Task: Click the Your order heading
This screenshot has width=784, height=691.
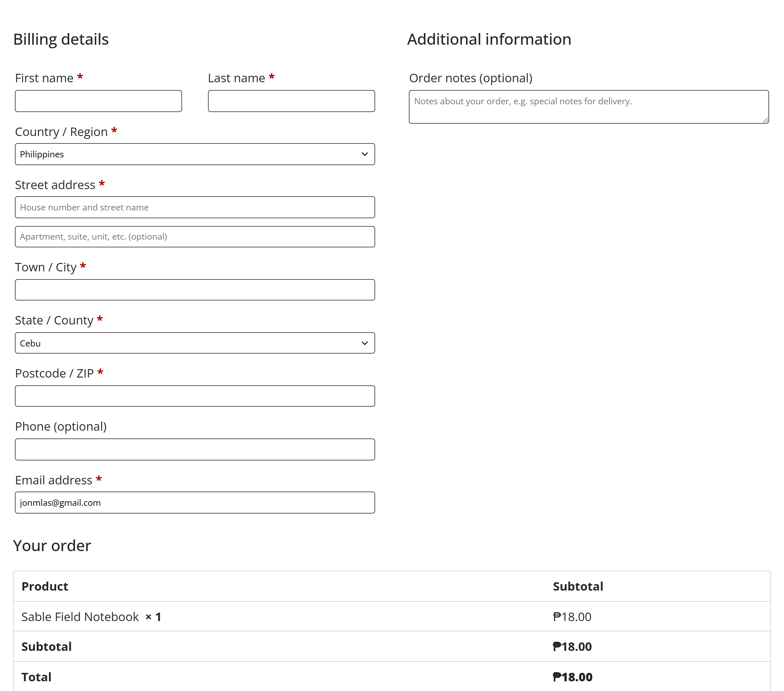Action: coord(52,545)
